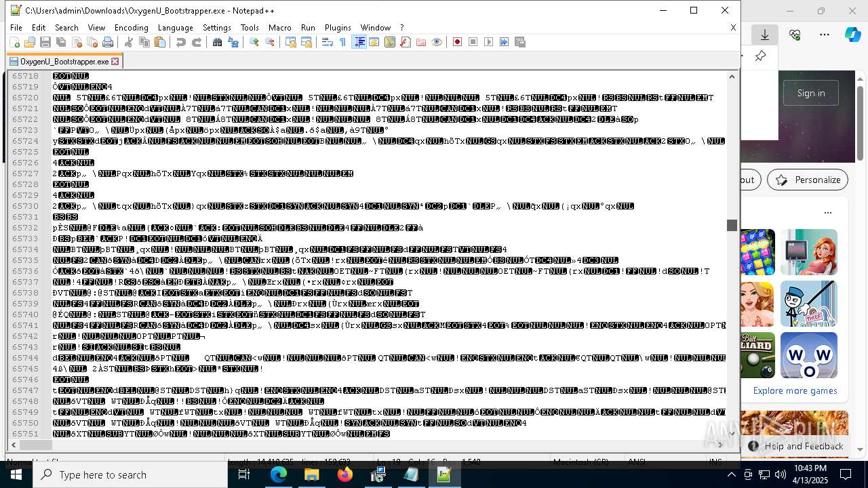This screenshot has height=488, width=868.
Task: Open Find with the binoculars icon
Action: pyautogui.click(x=218, y=42)
